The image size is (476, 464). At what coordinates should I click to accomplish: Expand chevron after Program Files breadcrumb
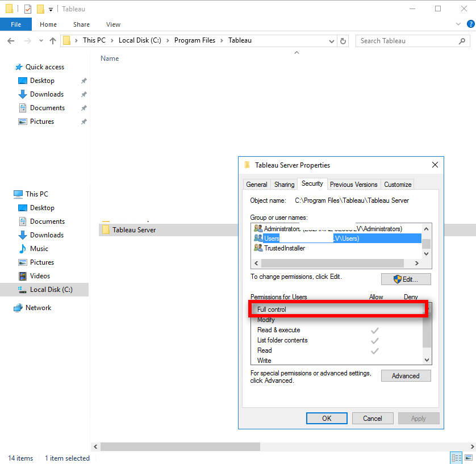click(x=222, y=41)
